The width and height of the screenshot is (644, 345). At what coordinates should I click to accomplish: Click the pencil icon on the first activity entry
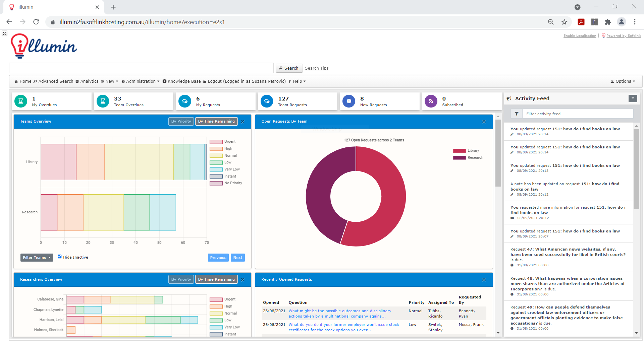pos(512,134)
